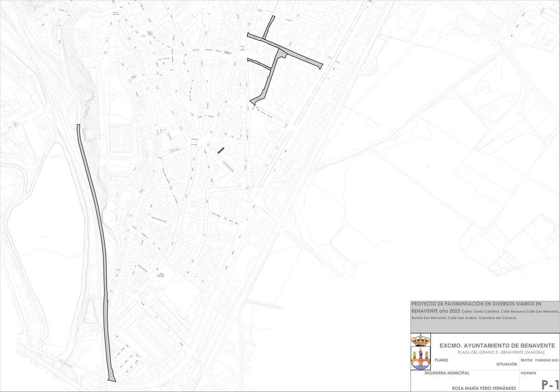The image size is (560, 392).
Task: Click the sheet number 'P-1'
Action: pyautogui.click(x=551, y=385)
